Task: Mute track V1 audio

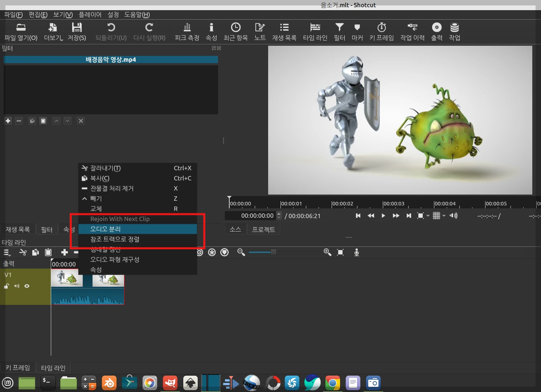Action: [x=17, y=286]
